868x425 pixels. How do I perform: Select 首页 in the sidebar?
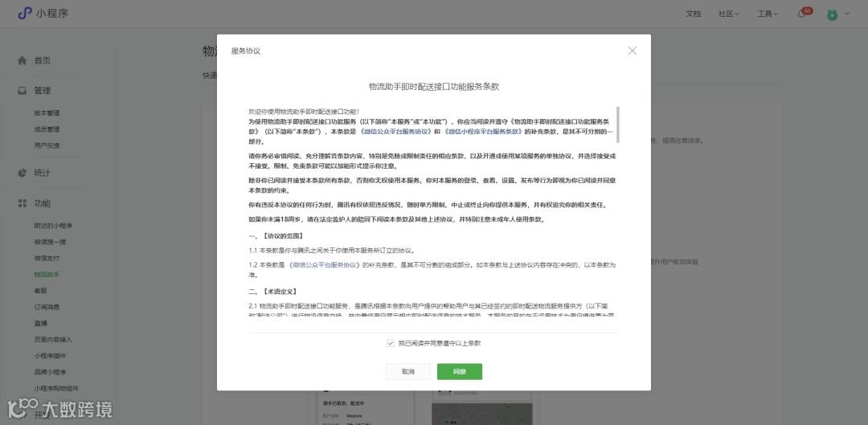tap(42, 60)
